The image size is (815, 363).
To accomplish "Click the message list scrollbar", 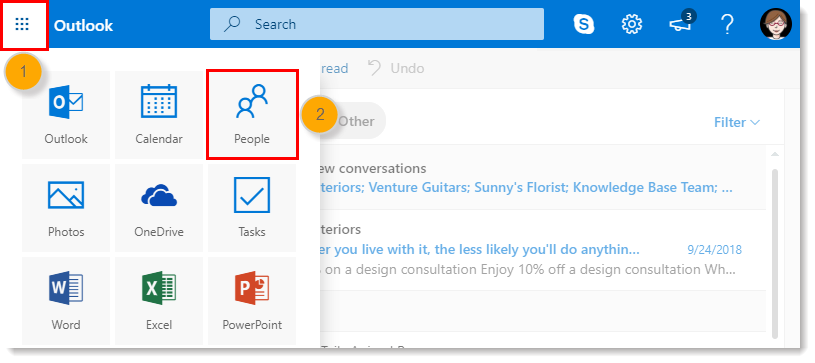I will (x=774, y=253).
